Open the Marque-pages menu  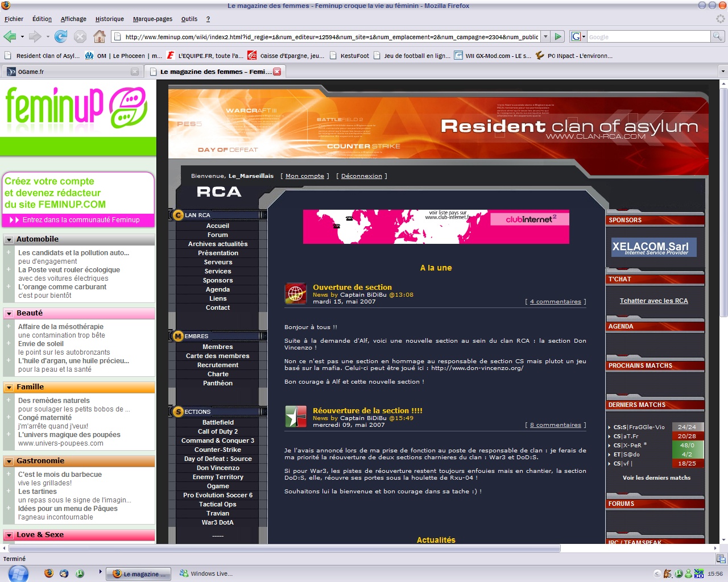(x=152, y=19)
